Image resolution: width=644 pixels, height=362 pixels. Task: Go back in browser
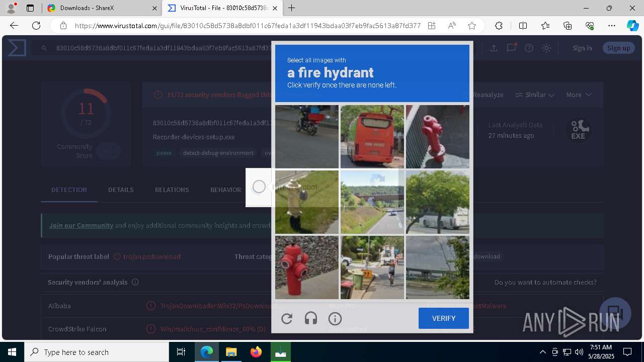(x=14, y=26)
